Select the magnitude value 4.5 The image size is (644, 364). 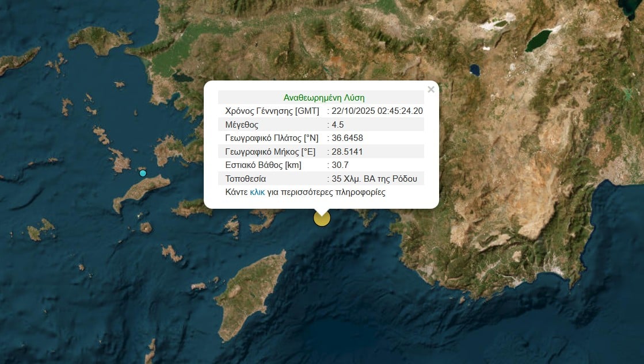click(x=338, y=125)
